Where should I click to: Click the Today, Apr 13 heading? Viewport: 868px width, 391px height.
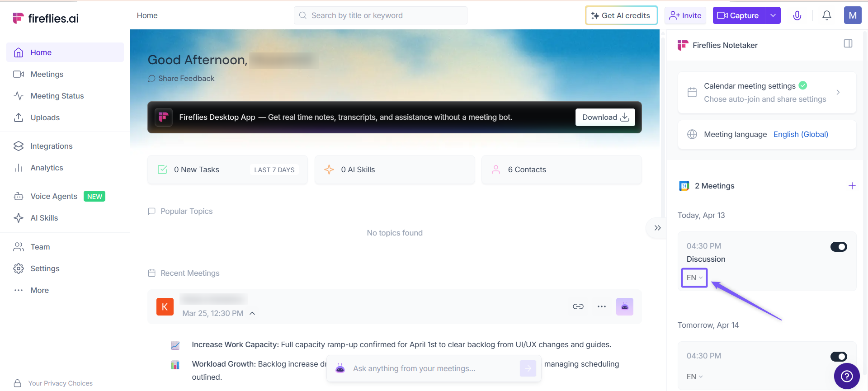point(701,215)
